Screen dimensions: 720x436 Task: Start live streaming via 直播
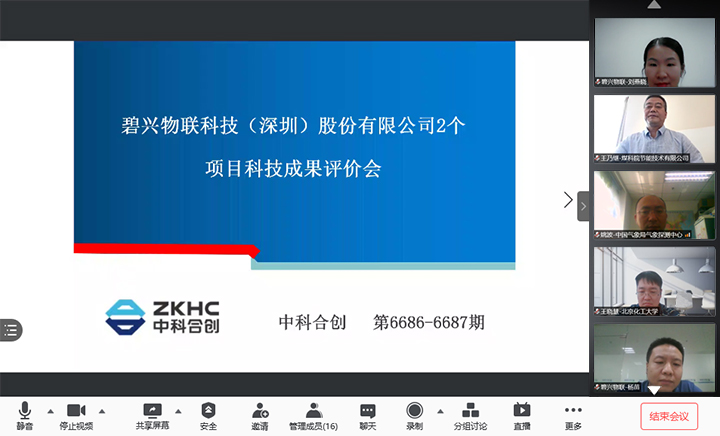[522, 416]
